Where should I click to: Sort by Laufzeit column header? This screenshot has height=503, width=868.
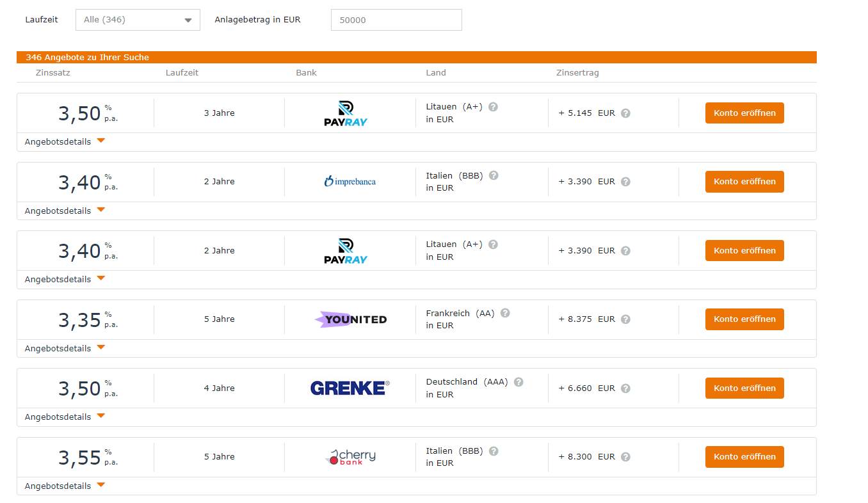click(182, 73)
